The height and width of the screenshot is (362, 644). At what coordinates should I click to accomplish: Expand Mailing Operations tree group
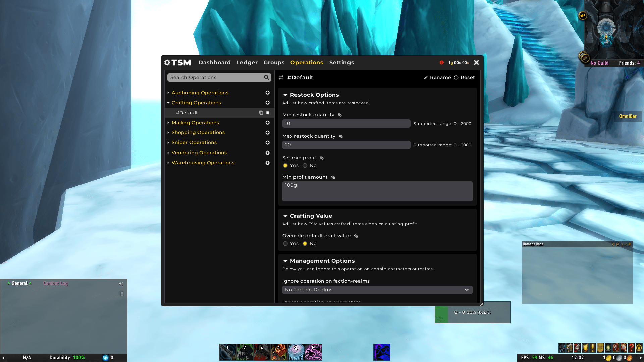tap(168, 123)
